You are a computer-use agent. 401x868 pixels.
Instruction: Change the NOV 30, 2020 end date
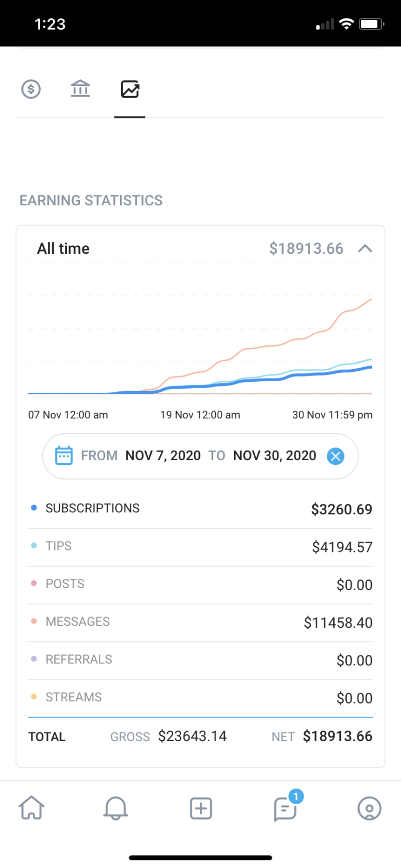[274, 456]
